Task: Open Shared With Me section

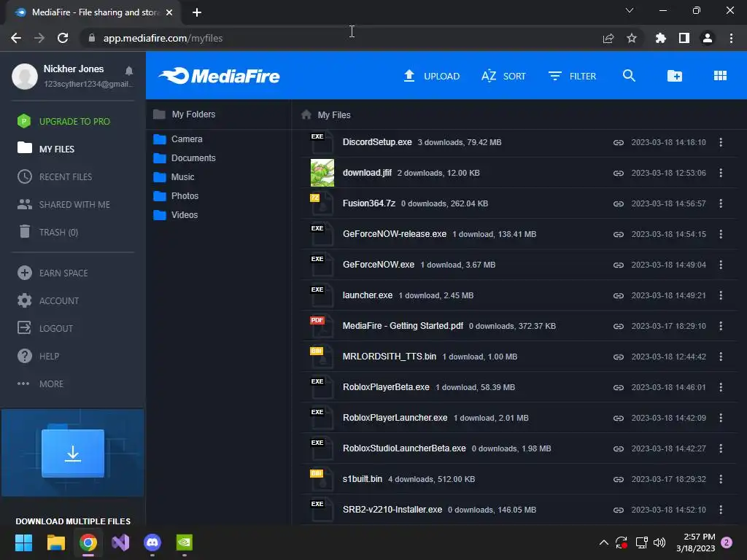Action: [x=63, y=204]
